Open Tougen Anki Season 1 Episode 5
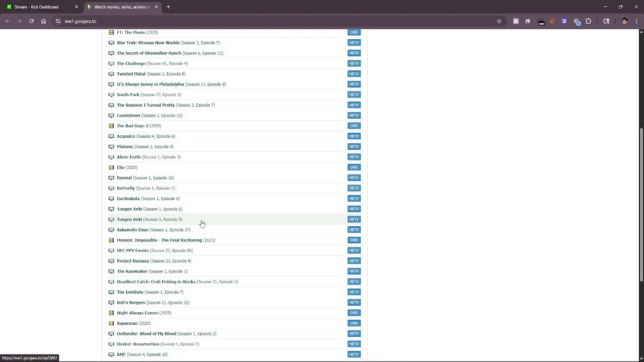644x362 pixels. (x=149, y=219)
